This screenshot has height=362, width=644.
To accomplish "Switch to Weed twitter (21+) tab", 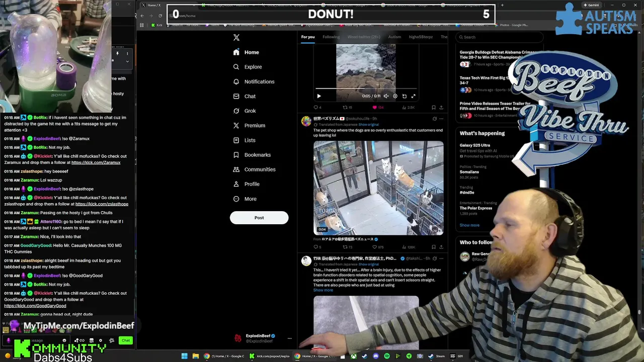I will click(364, 37).
